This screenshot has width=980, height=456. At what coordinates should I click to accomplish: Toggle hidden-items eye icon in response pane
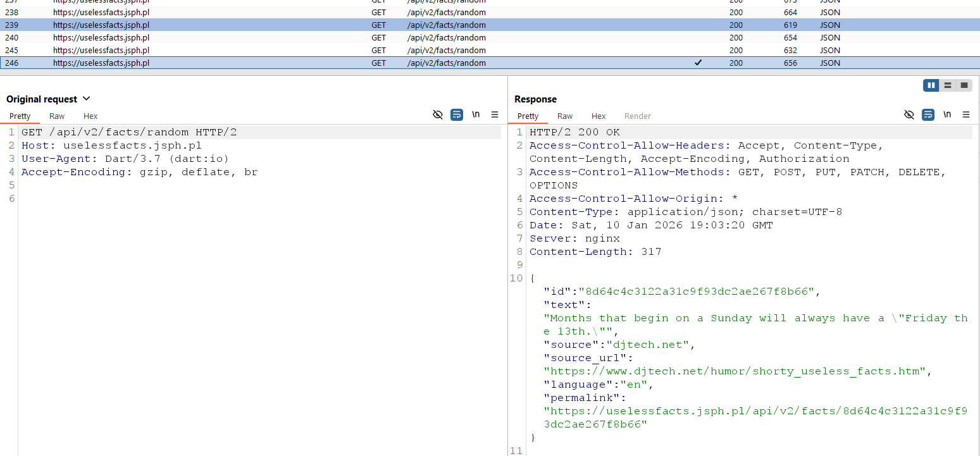909,114
